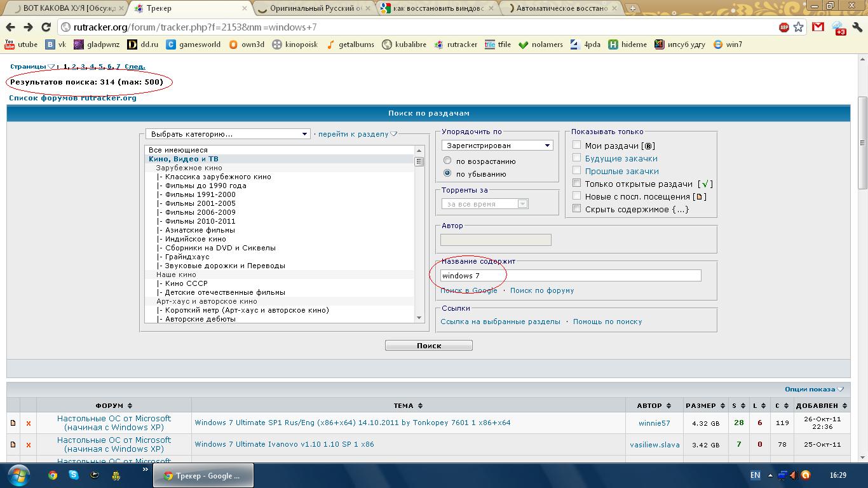868x488 pixels.
Task: Open Skype from the taskbar
Action: point(74,475)
